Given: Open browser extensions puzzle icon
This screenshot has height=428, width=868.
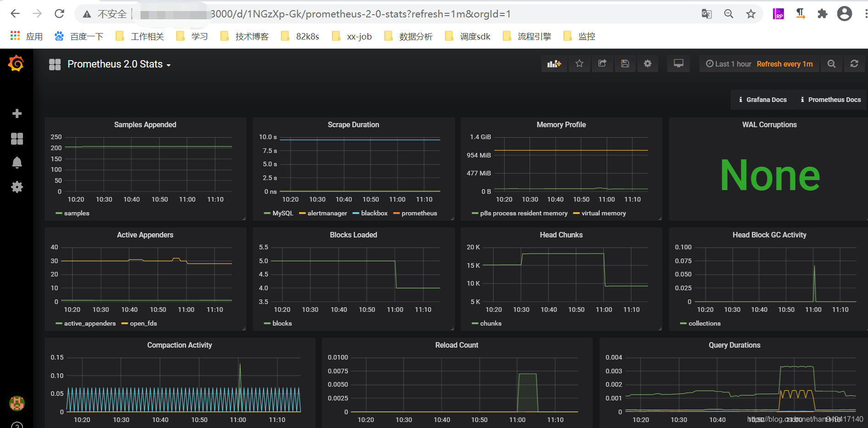Looking at the screenshot, I should click(x=823, y=14).
